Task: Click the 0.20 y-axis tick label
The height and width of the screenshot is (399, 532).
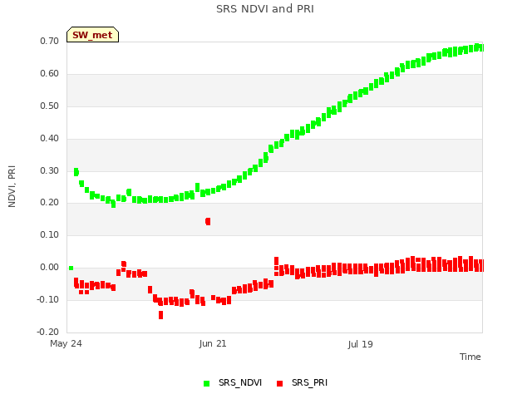Action: [x=49, y=203]
